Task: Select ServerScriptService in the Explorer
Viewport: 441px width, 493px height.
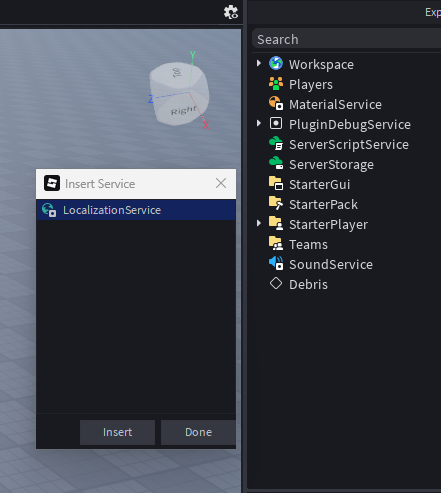Action: point(349,144)
